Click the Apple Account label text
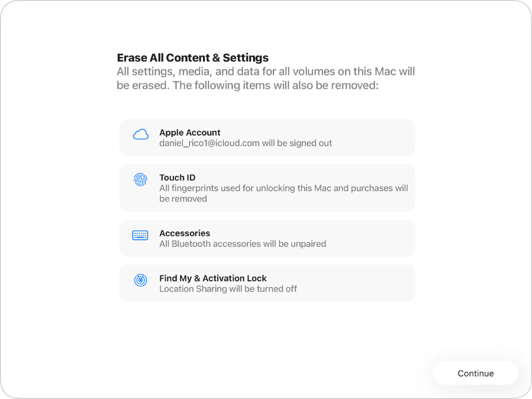This screenshot has height=399, width=532. 190,132
